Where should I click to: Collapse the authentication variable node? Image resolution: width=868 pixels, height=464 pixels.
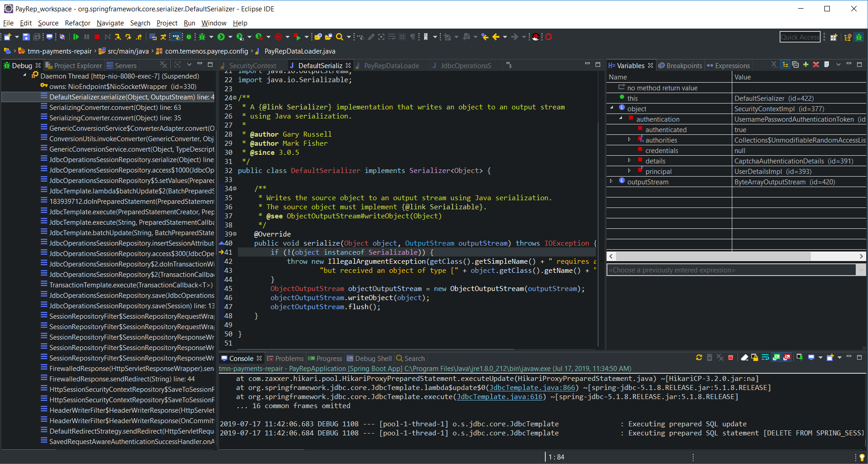coord(621,119)
